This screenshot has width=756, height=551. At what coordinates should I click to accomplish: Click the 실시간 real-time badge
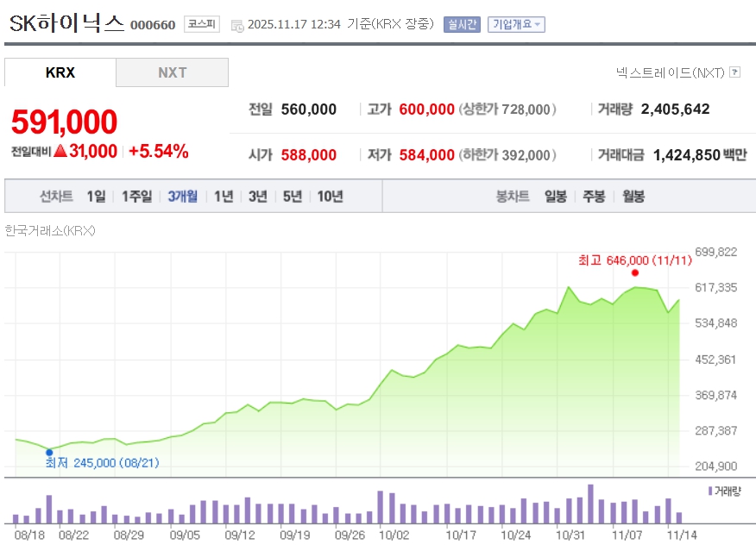click(462, 24)
